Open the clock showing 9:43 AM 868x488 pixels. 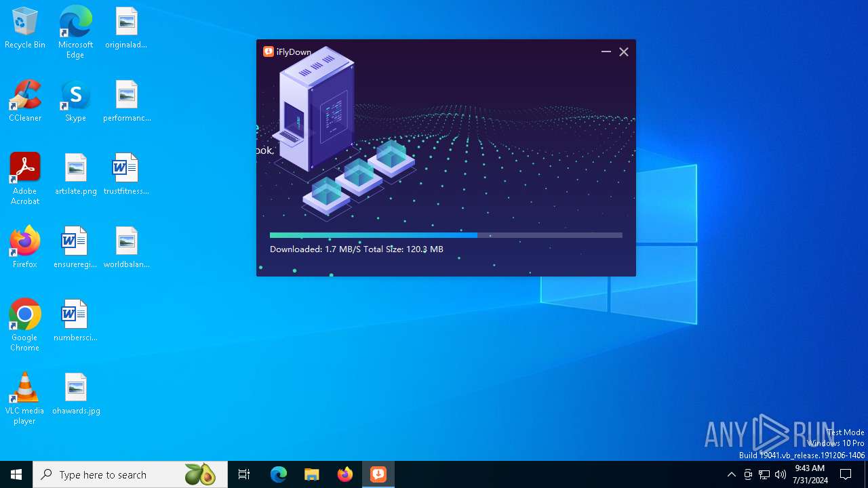810,474
